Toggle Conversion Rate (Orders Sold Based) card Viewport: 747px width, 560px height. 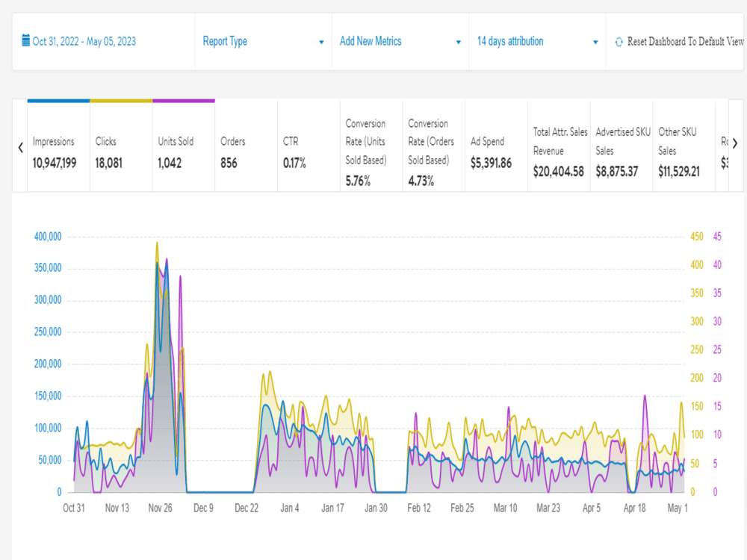click(x=434, y=146)
